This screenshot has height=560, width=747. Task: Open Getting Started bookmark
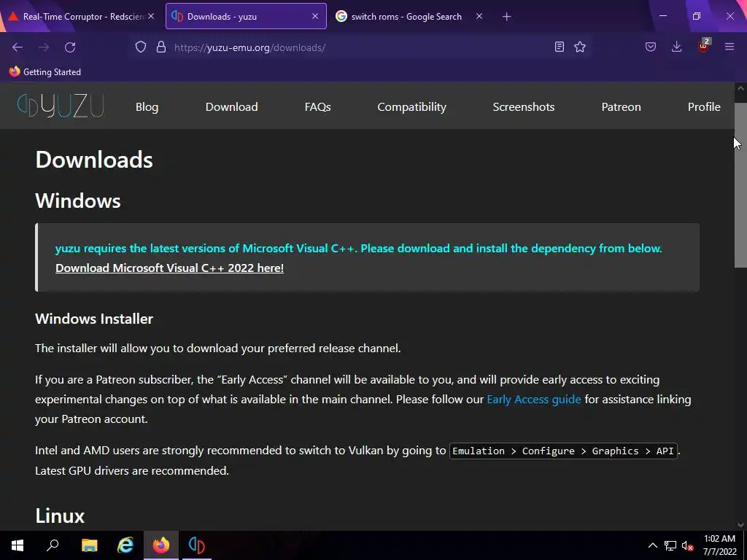tap(44, 72)
